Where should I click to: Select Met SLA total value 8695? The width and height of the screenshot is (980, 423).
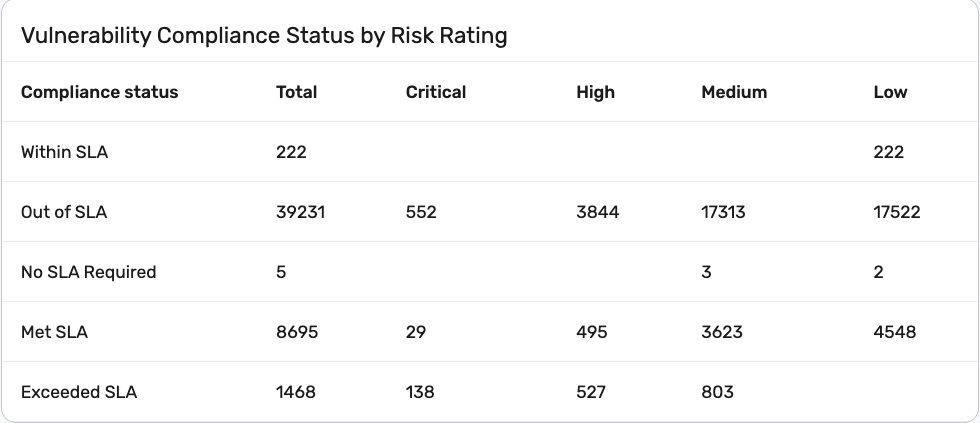pyautogui.click(x=297, y=332)
